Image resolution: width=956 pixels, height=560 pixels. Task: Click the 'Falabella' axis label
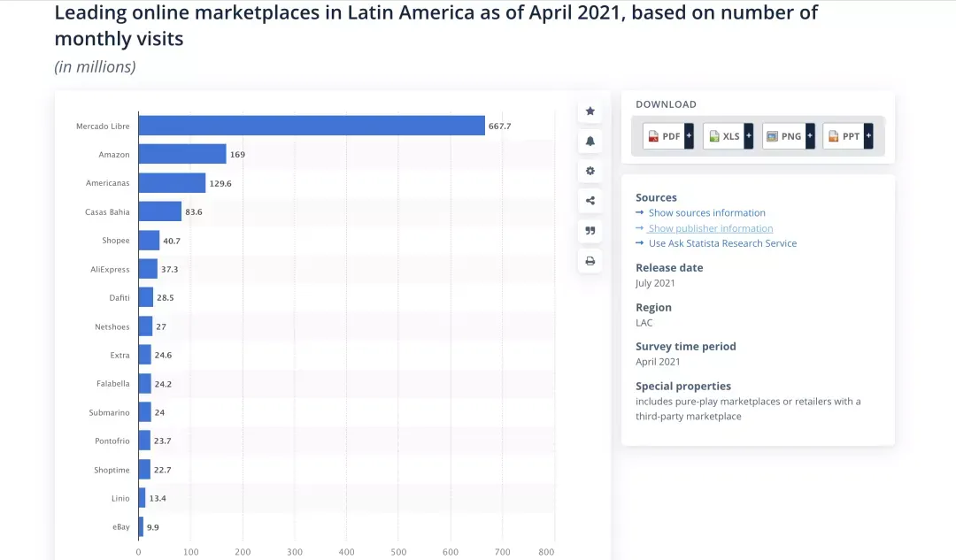click(x=113, y=384)
